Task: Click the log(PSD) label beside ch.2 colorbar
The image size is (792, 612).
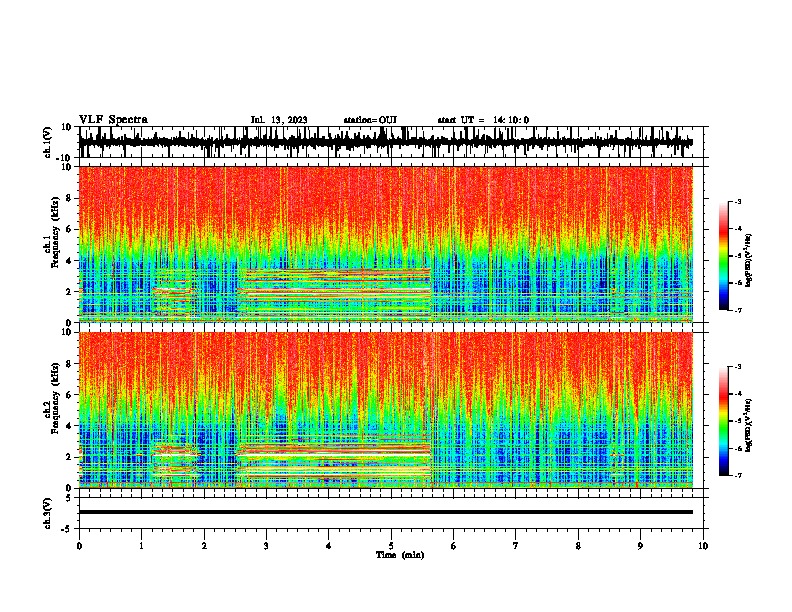Action: pyautogui.click(x=749, y=425)
